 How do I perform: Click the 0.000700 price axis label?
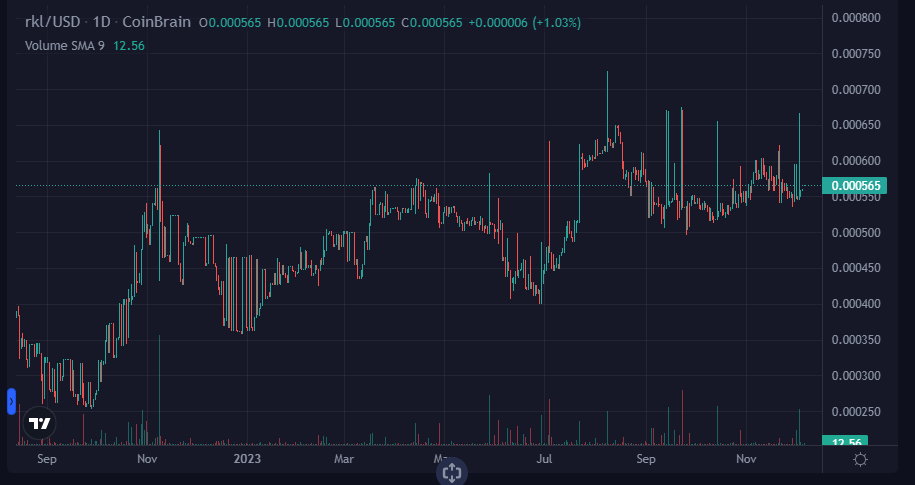tap(855, 89)
